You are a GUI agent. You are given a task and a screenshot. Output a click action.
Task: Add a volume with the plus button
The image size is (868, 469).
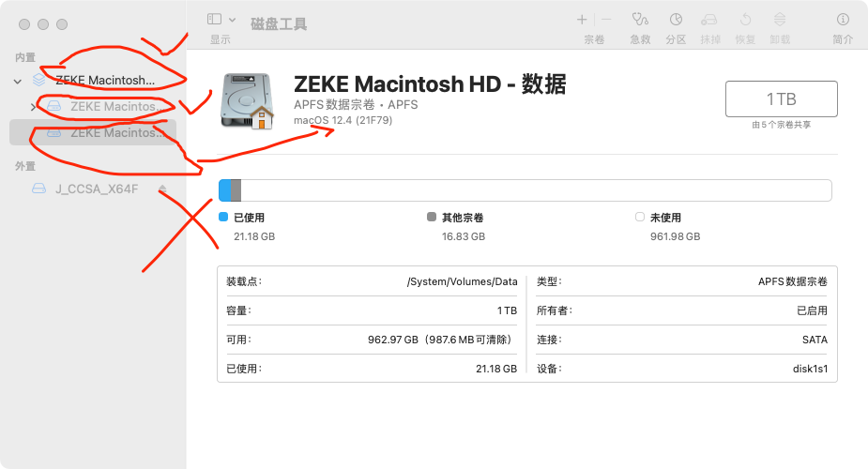click(582, 20)
